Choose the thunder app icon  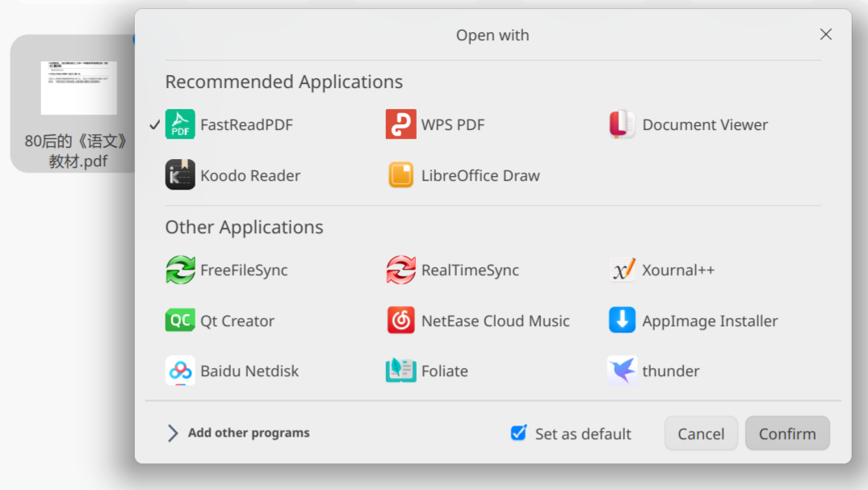622,371
